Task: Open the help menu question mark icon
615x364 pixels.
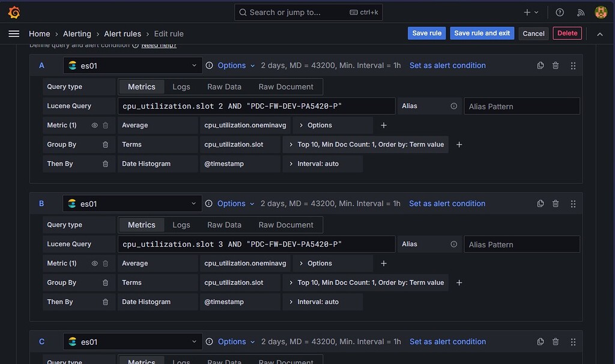Action: tap(559, 11)
